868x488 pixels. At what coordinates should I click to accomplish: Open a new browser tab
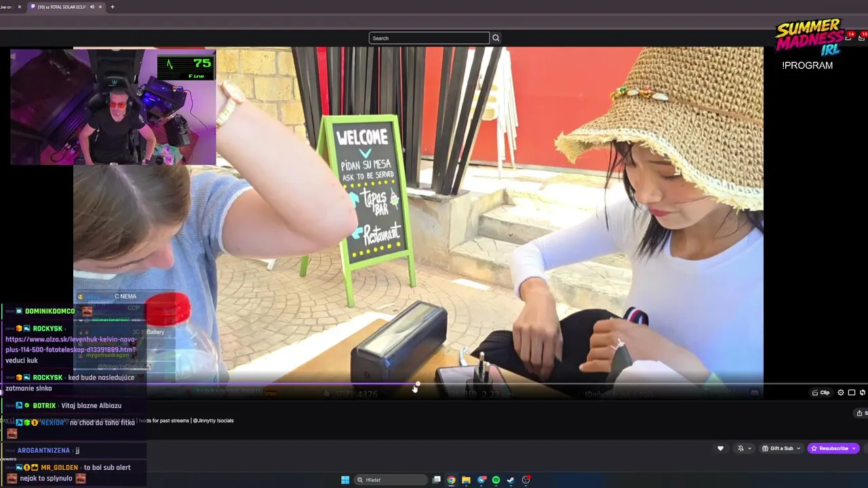pos(113,7)
